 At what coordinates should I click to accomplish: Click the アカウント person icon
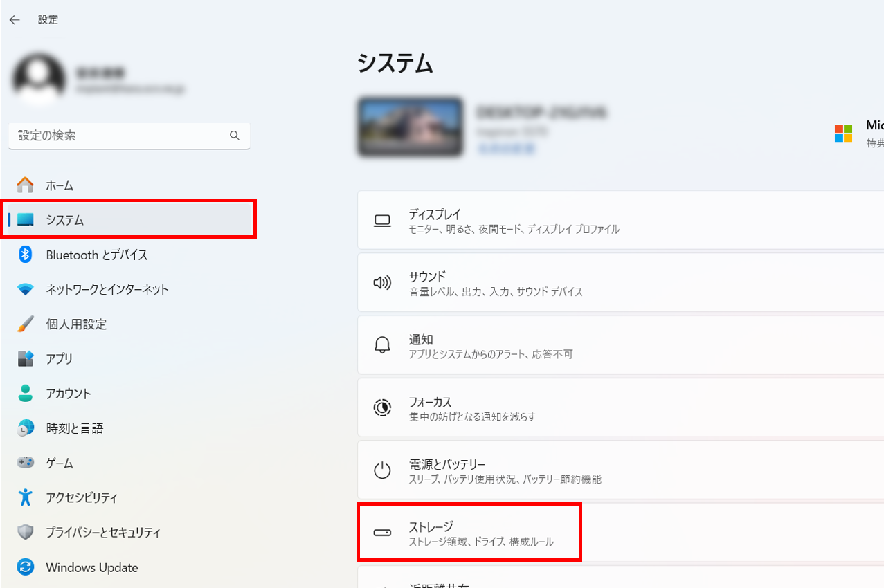point(26,394)
